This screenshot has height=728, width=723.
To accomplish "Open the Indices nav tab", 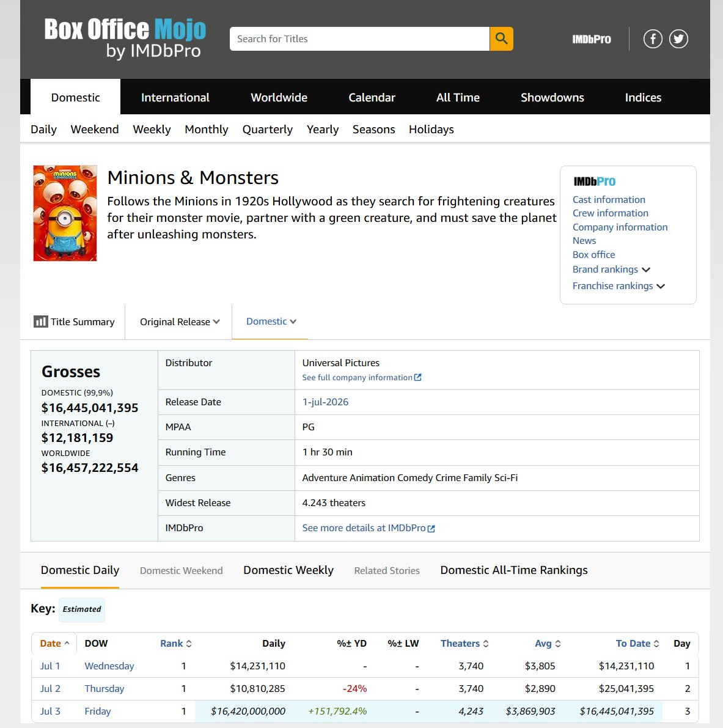I will (x=643, y=97).
